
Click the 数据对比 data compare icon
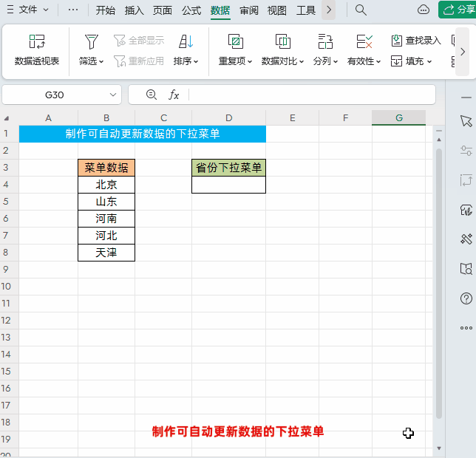[x=282, y=41]
